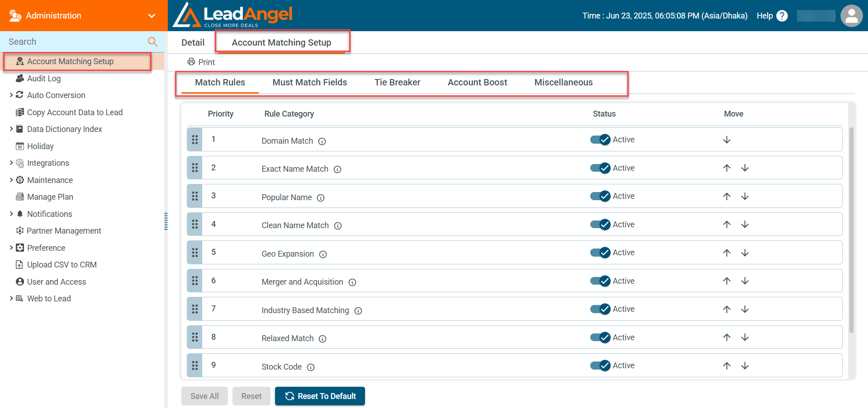The image size is (868, 408).
Task: Click the rules list vertical scrollbar
Action: point(851,230)
